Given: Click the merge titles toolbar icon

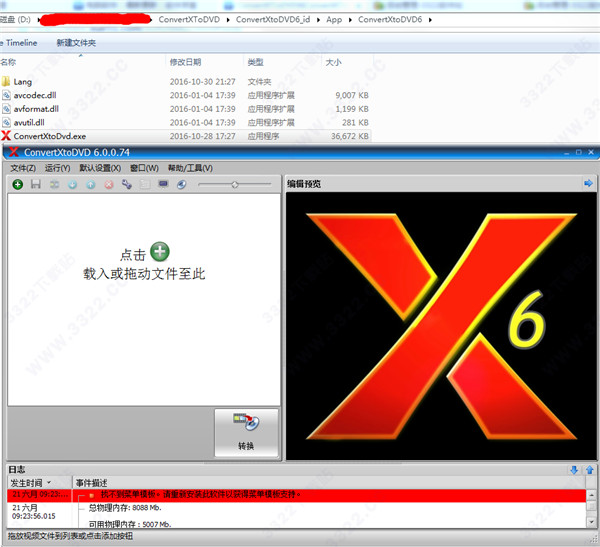Looking at the screenshot, I should [x=54, y=185].
